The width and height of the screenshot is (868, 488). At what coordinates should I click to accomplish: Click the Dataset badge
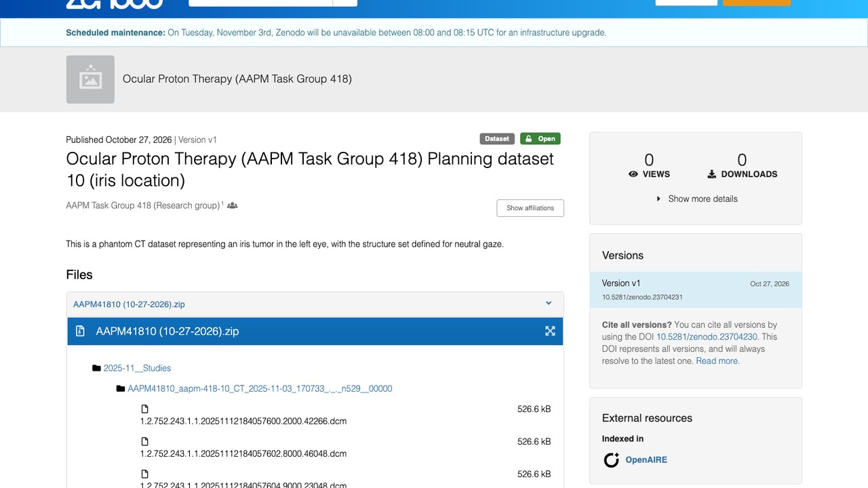pyautogui.click(x=497, y=139)
